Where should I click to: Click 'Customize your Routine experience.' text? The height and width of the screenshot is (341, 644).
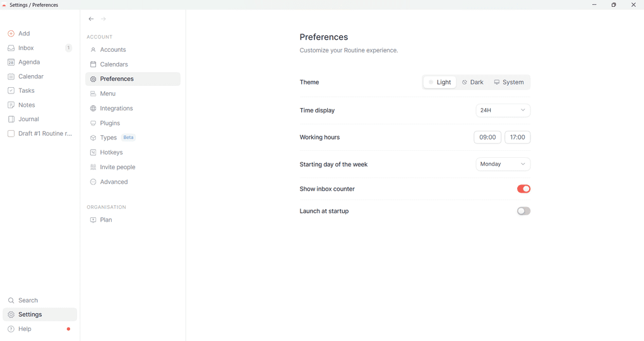coord(349,51)
